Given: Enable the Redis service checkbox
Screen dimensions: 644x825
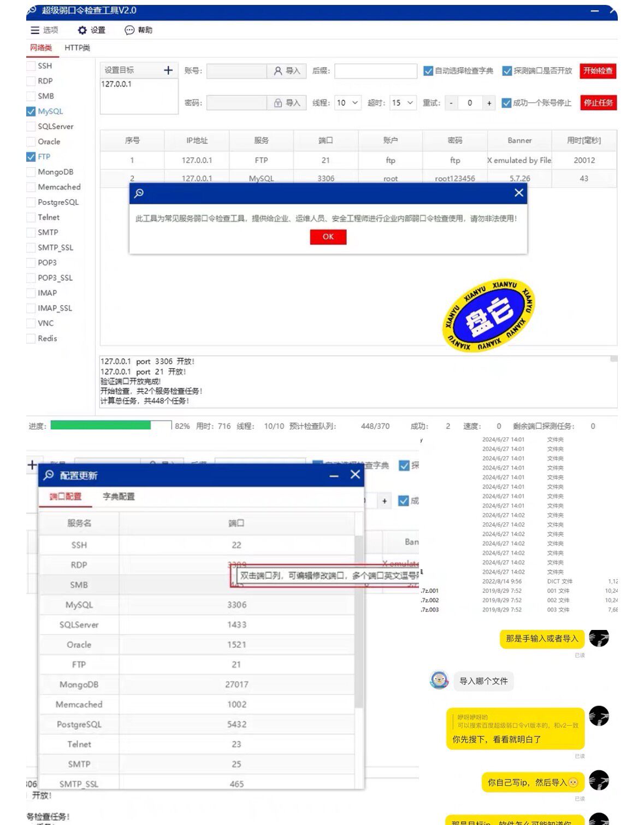Looking at the screenshot, I should click(x=31, y=338).
